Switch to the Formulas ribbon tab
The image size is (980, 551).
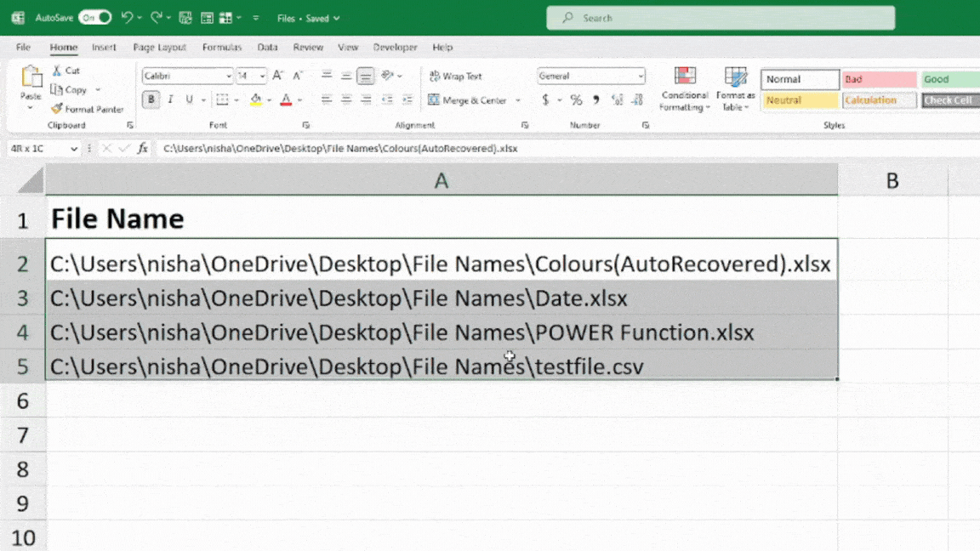pos(222,47)
